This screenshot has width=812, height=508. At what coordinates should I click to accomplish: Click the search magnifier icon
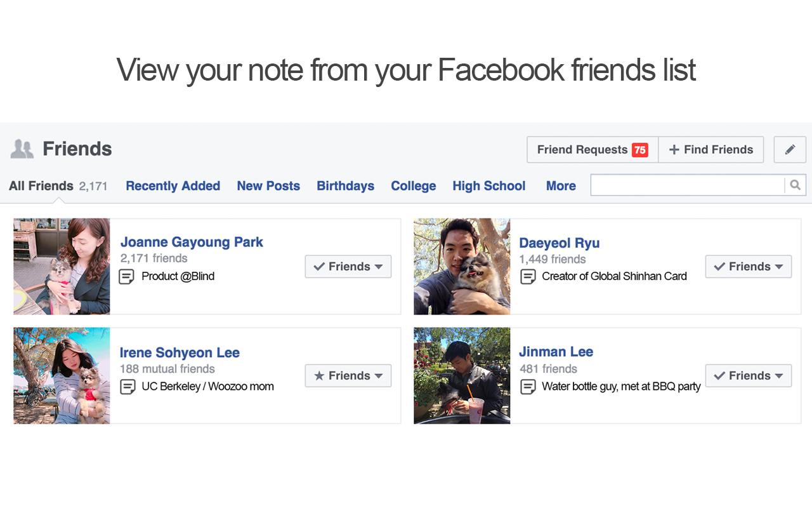(x=795, y=184)
